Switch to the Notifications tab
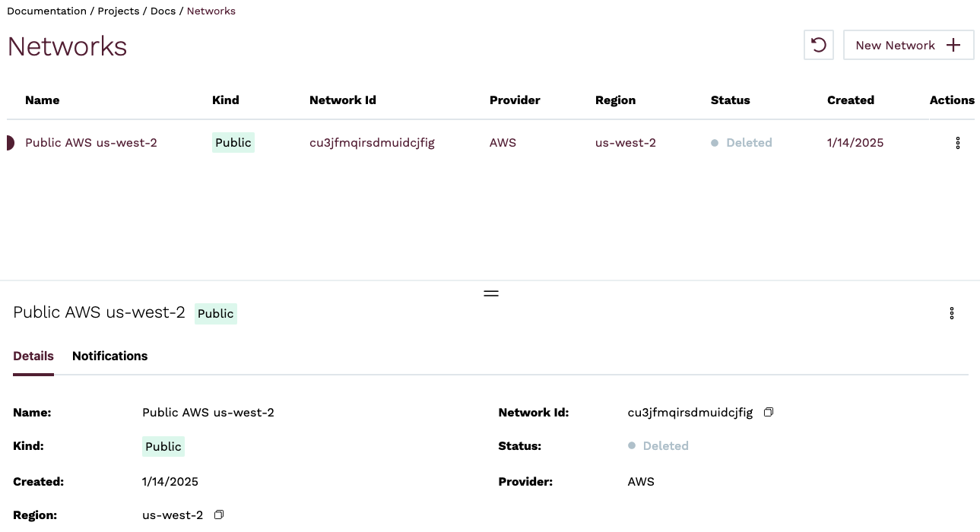Image resolution: width=980 pixels, height=532 pixels. tap(109, 356)
